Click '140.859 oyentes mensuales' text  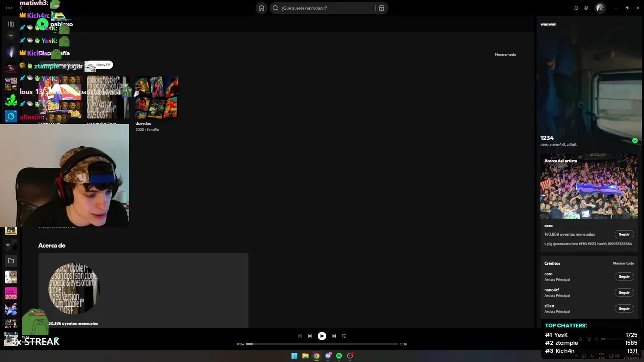[x=570, y=234]
